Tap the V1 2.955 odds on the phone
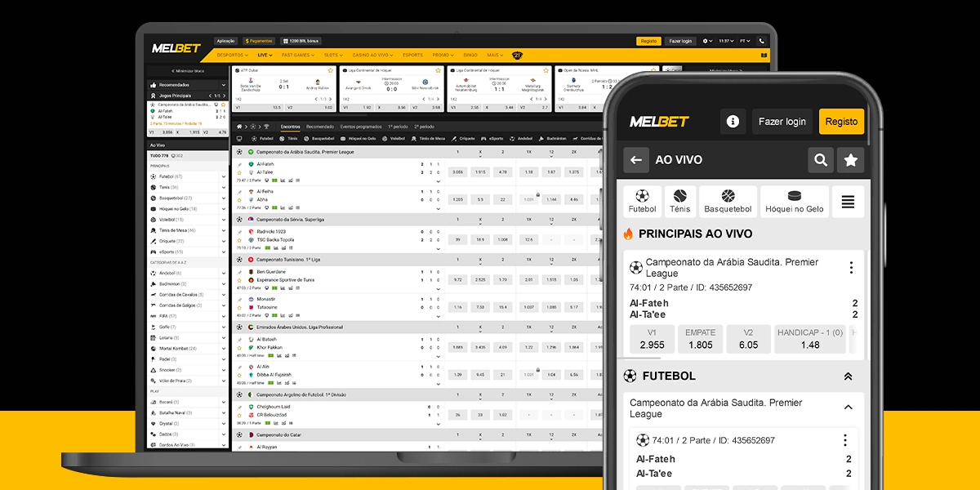The image size is (980, 490). point(652,339)
